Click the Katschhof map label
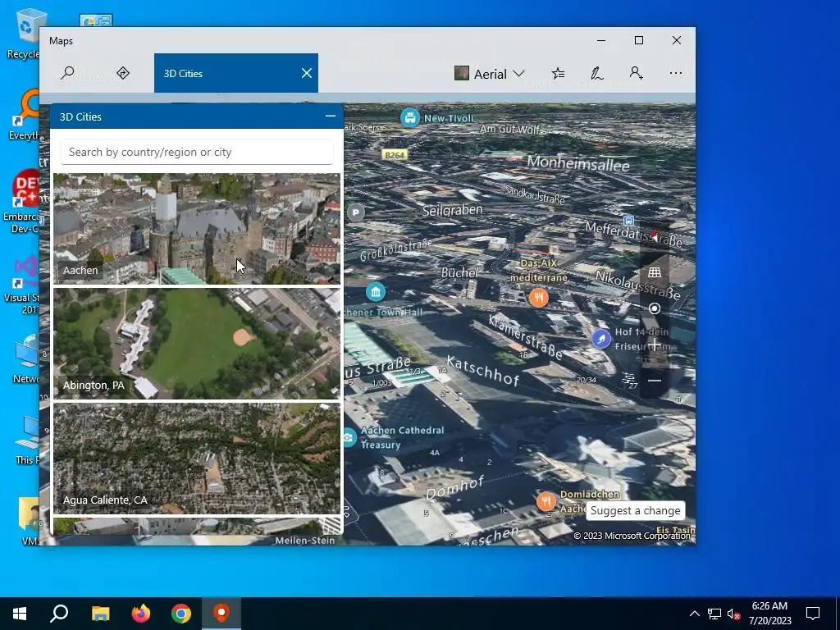This screenshot has width=840, height=630. (483, 371)
